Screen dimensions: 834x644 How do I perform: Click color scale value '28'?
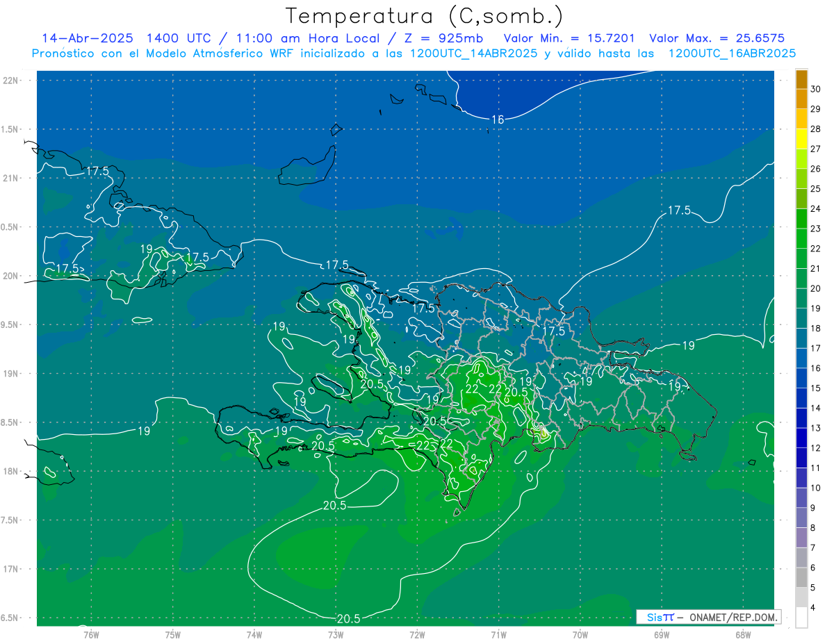(x=816, y=129)
